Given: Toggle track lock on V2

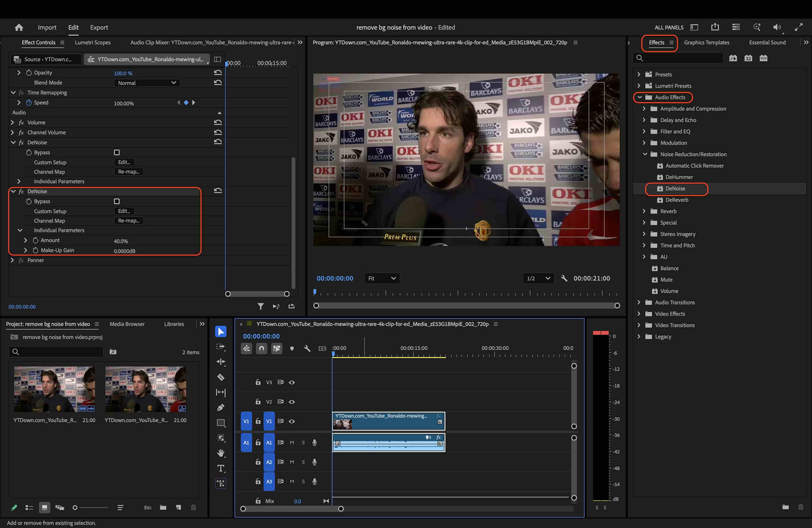Looking at the screenshot, I should pos(258,401).
